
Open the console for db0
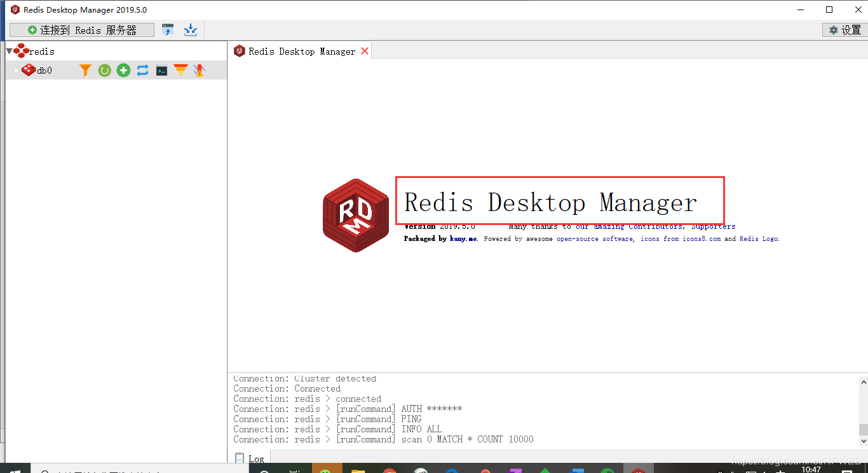[x=161, y=71]
